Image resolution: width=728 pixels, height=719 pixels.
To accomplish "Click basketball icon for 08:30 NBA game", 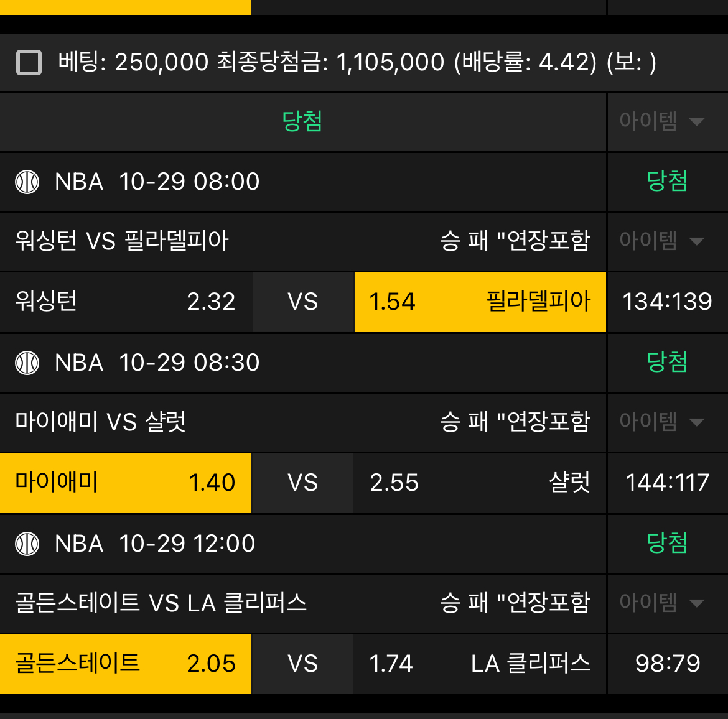I will (x=27, y=363).
